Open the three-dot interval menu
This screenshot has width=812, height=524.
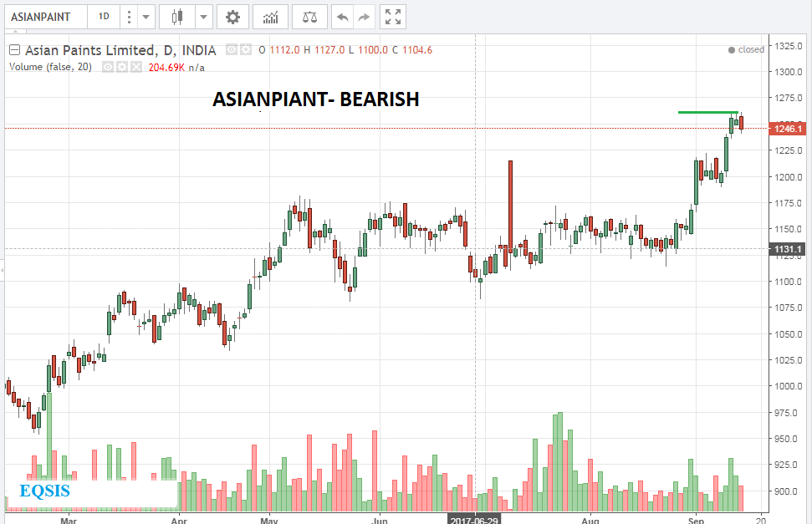129,17
